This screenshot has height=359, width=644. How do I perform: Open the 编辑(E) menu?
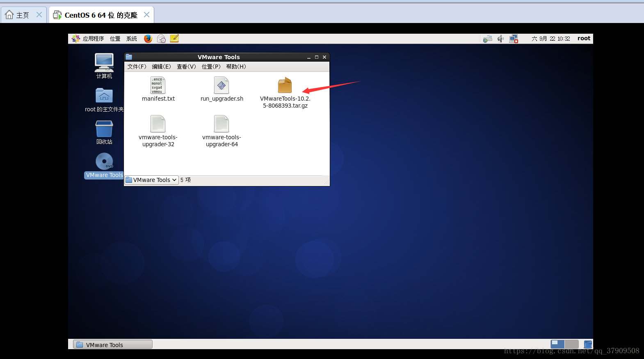pos(161,67)
